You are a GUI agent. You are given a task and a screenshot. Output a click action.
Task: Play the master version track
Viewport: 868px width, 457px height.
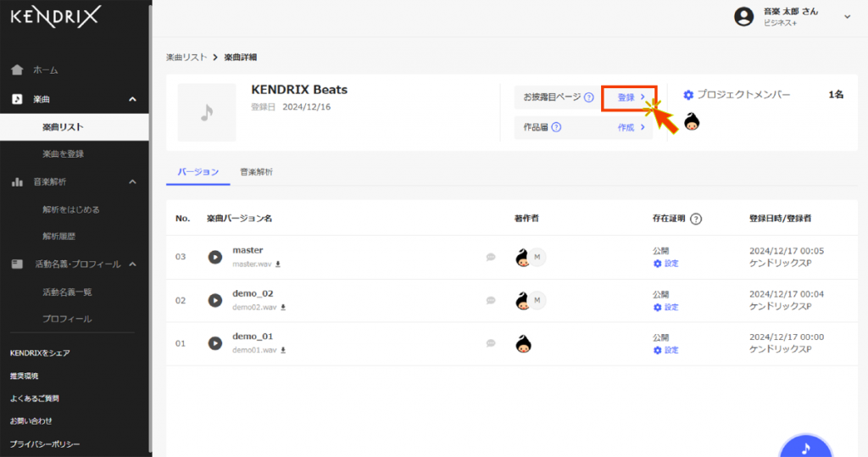tap(215, 256)
